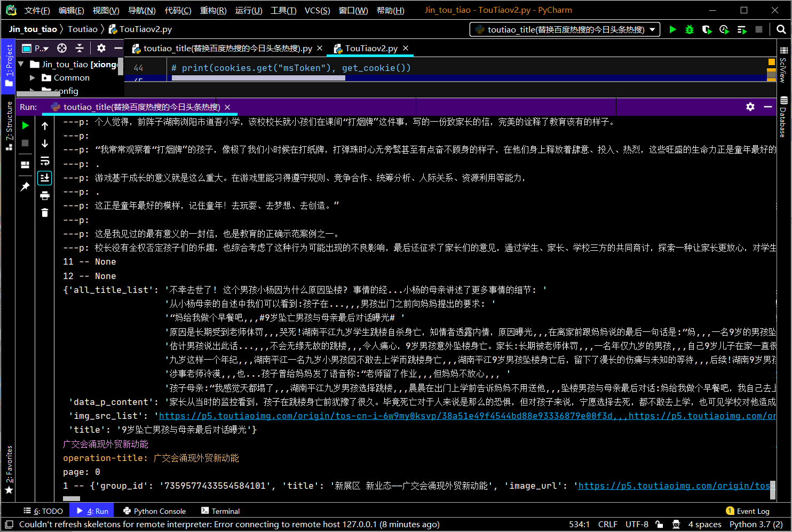Open the Event Log
Viewport: 792px width, 532px height.
748,511
